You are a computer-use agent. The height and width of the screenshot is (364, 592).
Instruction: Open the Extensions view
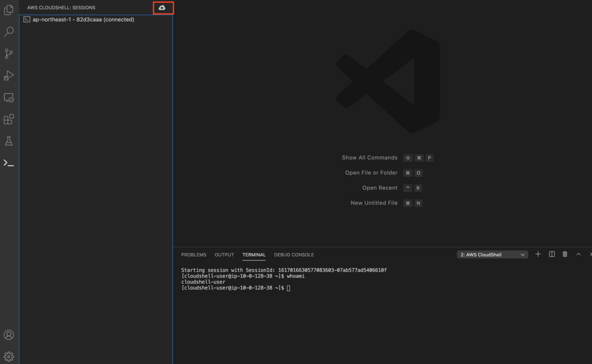click(x=8, y=119)
